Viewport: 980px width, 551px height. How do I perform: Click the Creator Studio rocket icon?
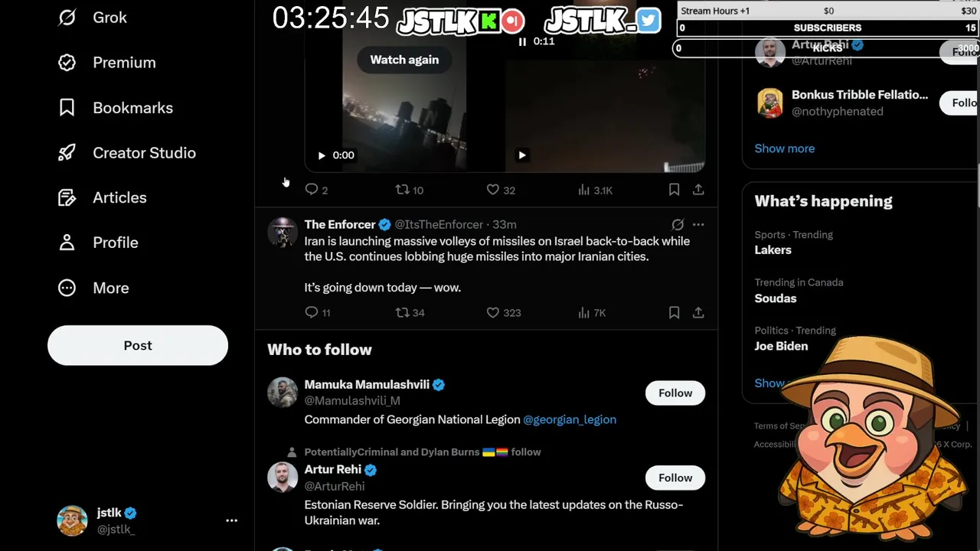(67, 153)
